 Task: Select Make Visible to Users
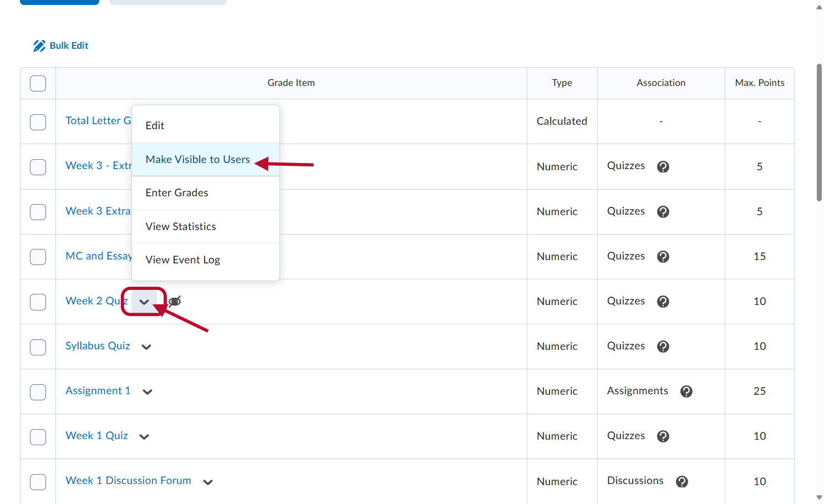[x=206, y=160]
